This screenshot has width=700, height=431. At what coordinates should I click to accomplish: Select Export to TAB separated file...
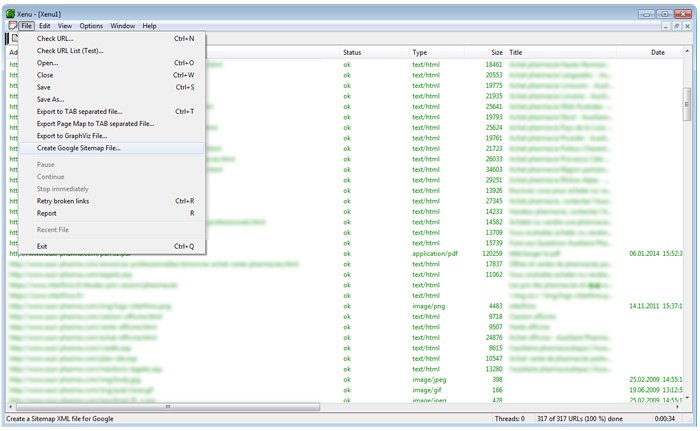click(112, 112)
